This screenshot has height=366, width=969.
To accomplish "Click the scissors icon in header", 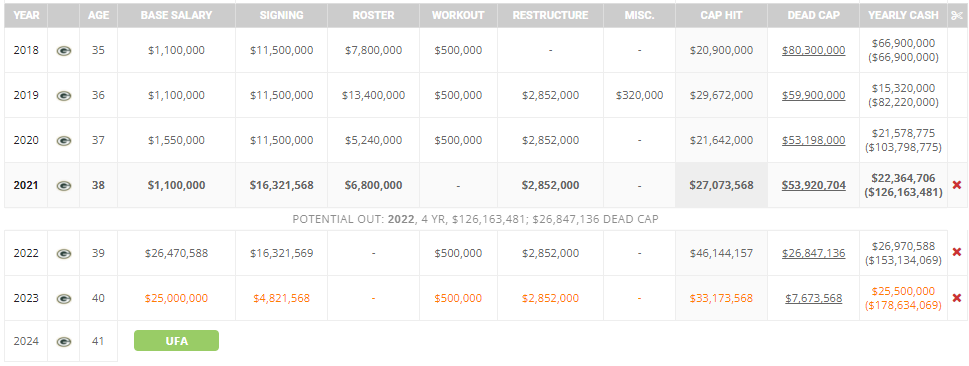I will (x=957, y=15).
